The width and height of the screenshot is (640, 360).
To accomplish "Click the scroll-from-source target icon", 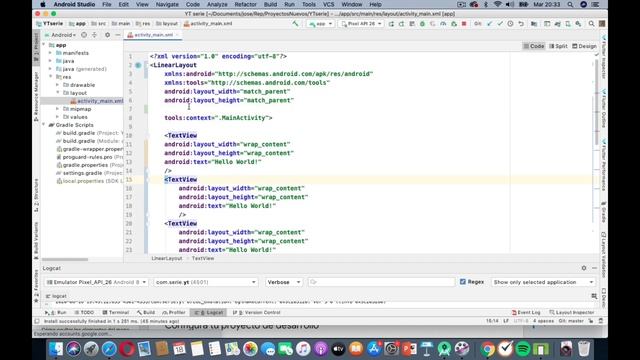I will click(84, 35).
